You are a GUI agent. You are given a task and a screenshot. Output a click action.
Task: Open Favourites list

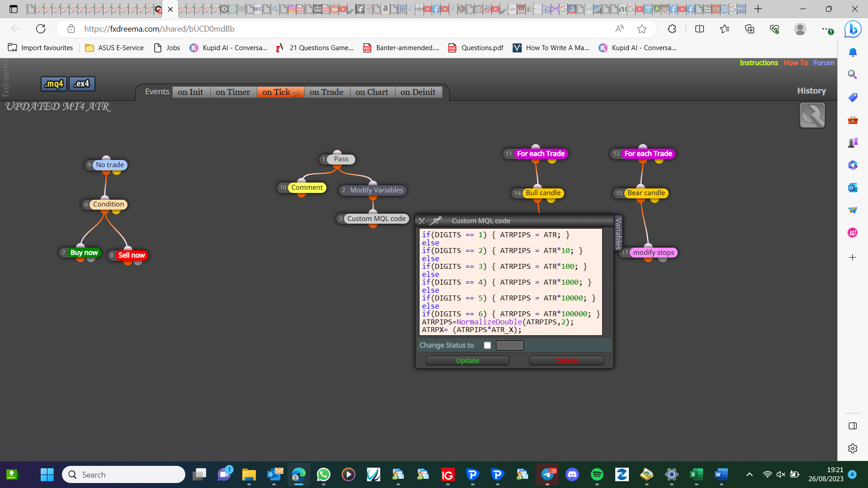[x=725, y=29]
